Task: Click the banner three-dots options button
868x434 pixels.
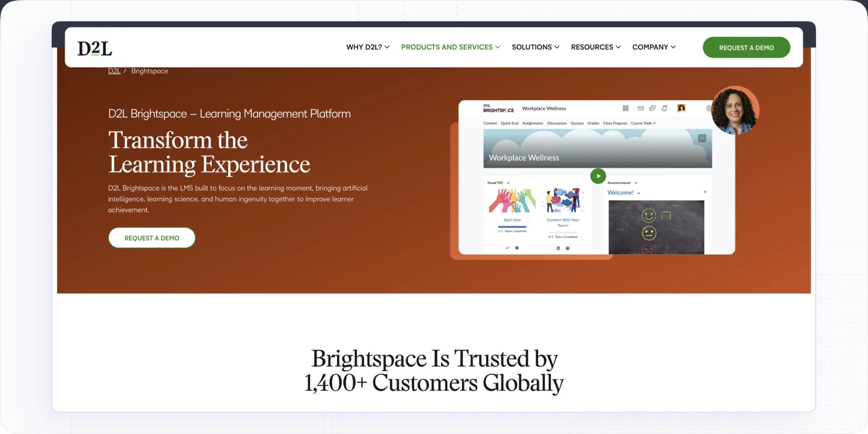Action: 702,138
